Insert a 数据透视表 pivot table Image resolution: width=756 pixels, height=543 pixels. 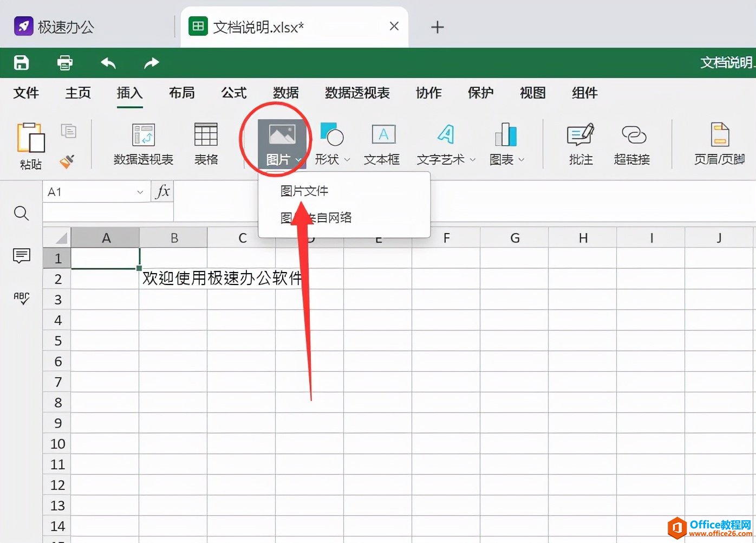click(x=143, y=143)
